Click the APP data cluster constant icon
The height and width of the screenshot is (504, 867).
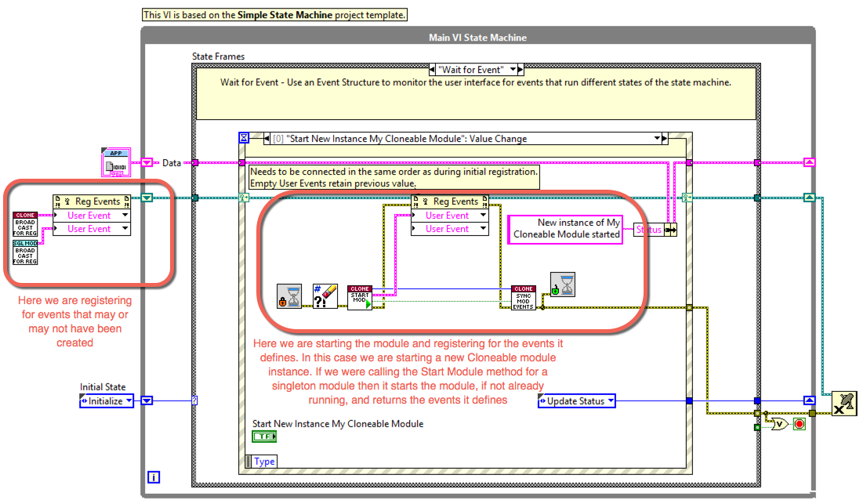114,161
